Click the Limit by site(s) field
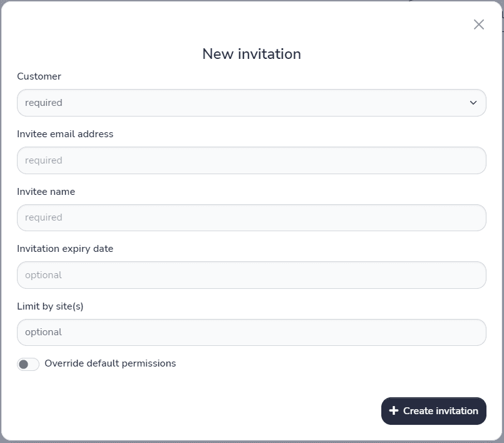Screen dimensions: 504x443 click(x=250, y=332)
